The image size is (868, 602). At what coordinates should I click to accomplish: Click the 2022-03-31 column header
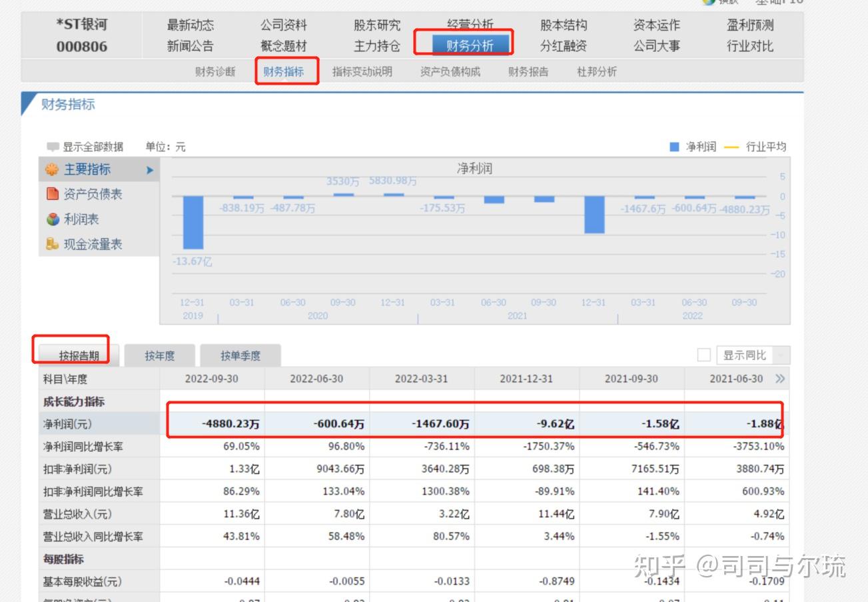click(422, 379)
